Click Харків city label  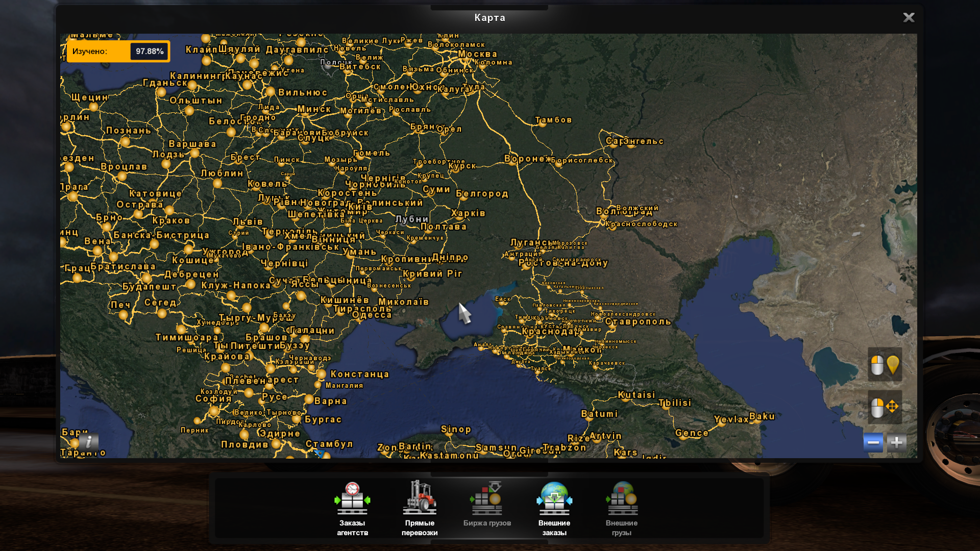(x=468, y=213)
